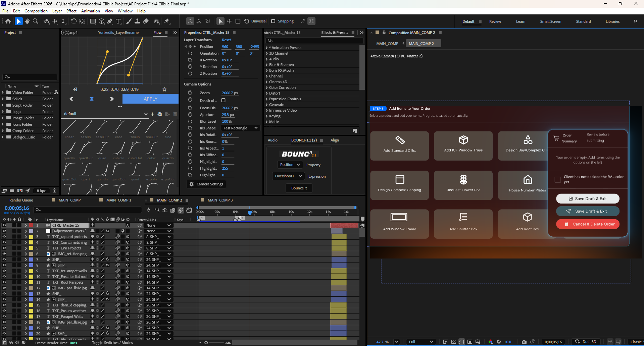Open the Graph Editor in timeline
644x346 pixels.
(189, 210)
